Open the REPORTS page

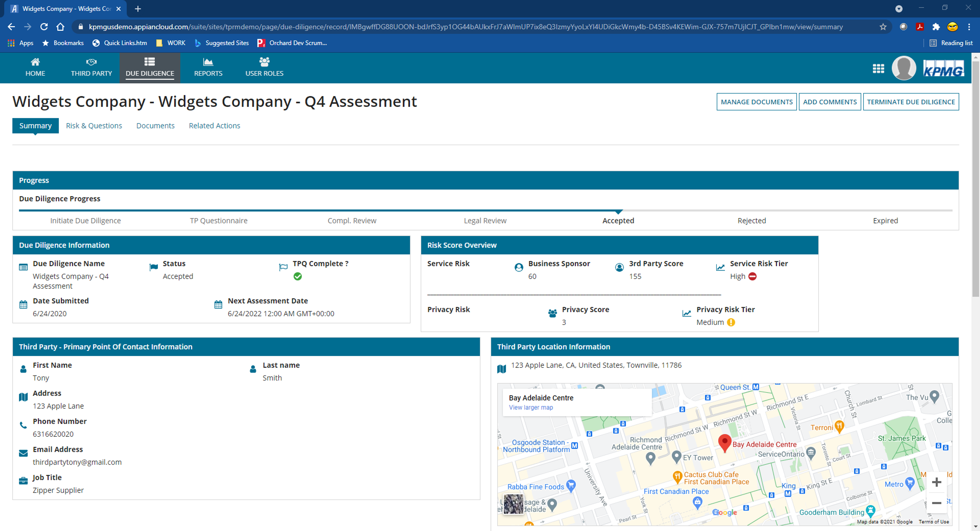point(208,67)
